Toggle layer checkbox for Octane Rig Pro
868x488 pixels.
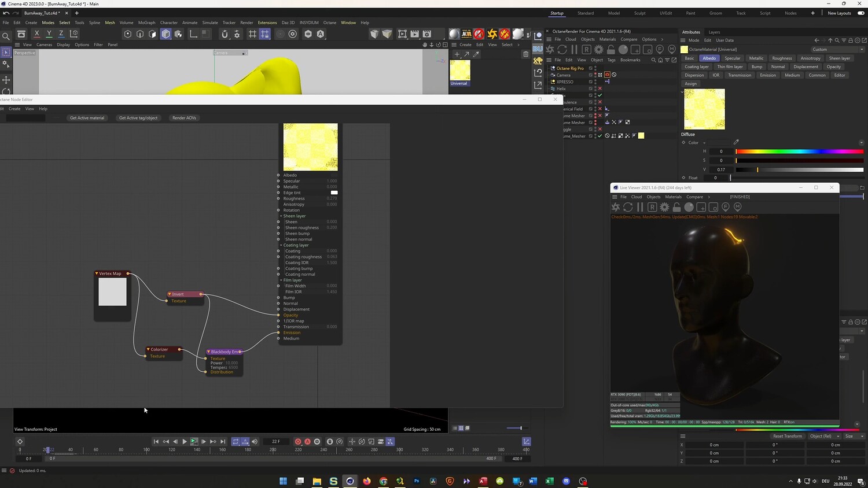click(x=591, y=68)
